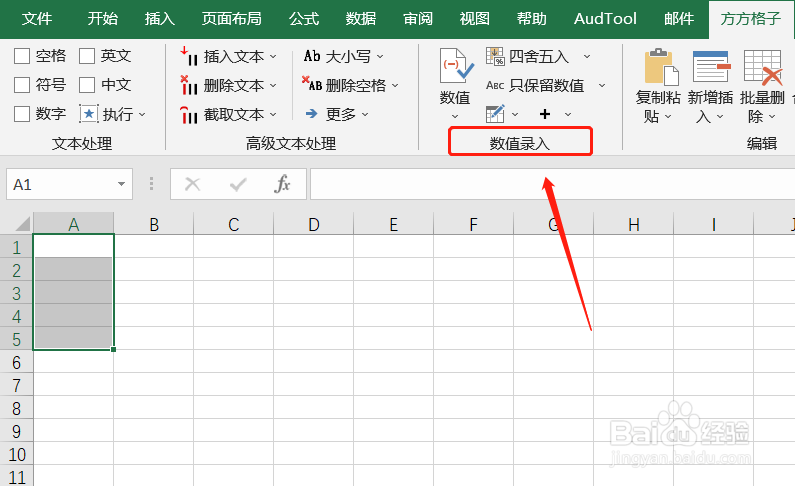
Task: Open the Name Box dropdown arrow
Action: 122,184
